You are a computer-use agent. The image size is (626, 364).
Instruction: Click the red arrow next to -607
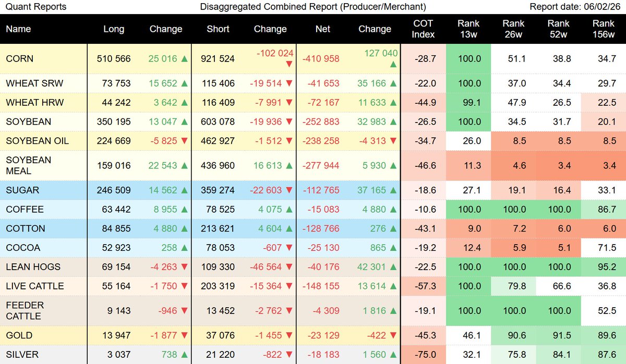click(289, 248)
